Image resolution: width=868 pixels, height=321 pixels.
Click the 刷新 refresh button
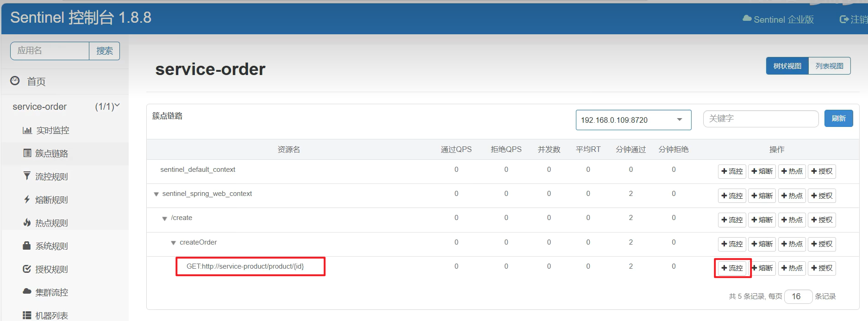pyautogui.click(x=838, y=118)
